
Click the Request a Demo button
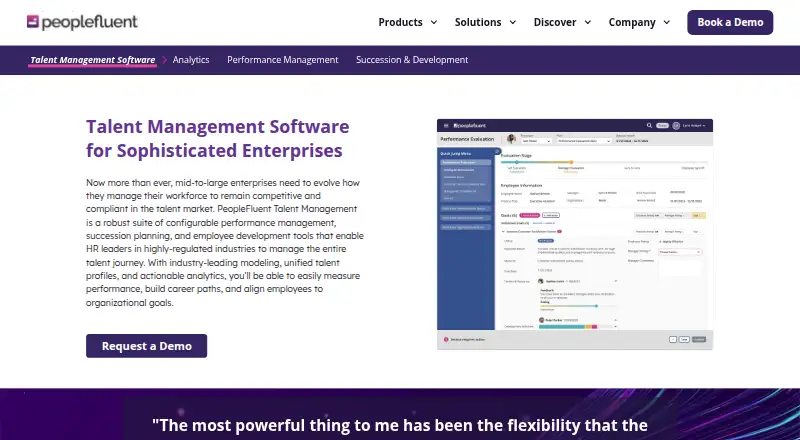point(146,346)
